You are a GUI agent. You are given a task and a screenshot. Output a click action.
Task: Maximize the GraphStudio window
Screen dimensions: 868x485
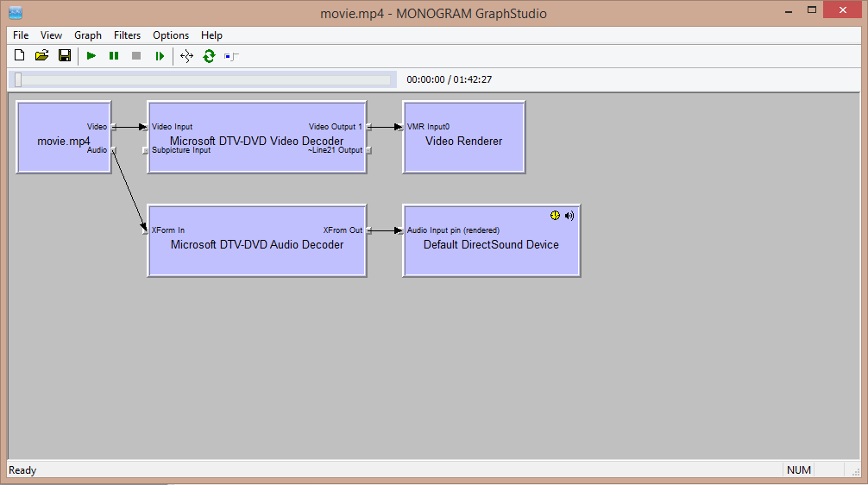click(x=812, y=10)
